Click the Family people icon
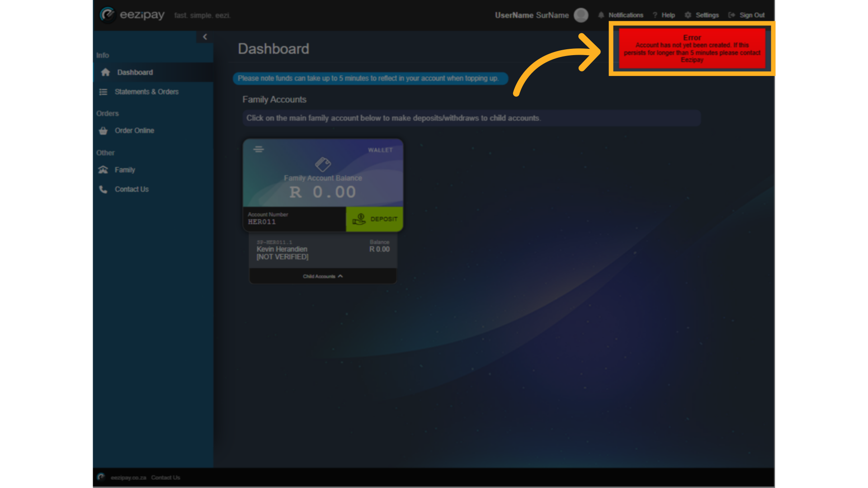This screenshot has width=868, height=488. (103, 170)
